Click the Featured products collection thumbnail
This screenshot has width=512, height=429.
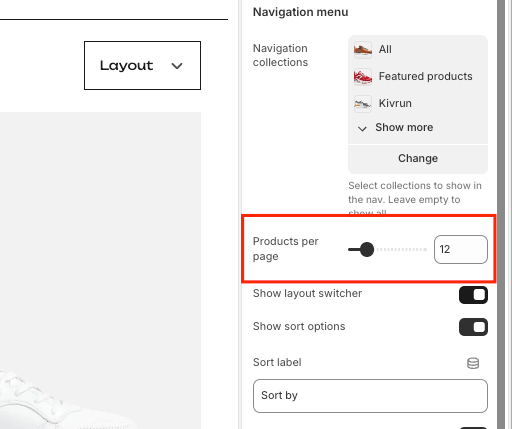click(x=363, y=77)
